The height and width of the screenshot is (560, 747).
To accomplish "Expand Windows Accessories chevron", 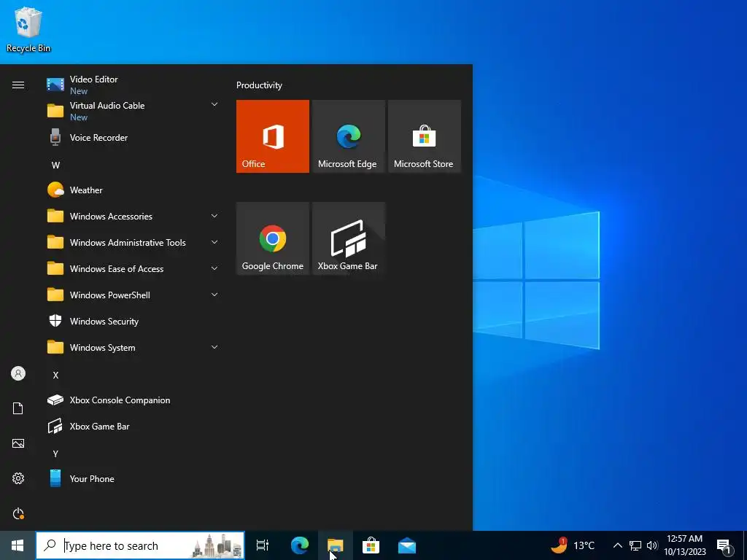I will click(x=214, y=216).
